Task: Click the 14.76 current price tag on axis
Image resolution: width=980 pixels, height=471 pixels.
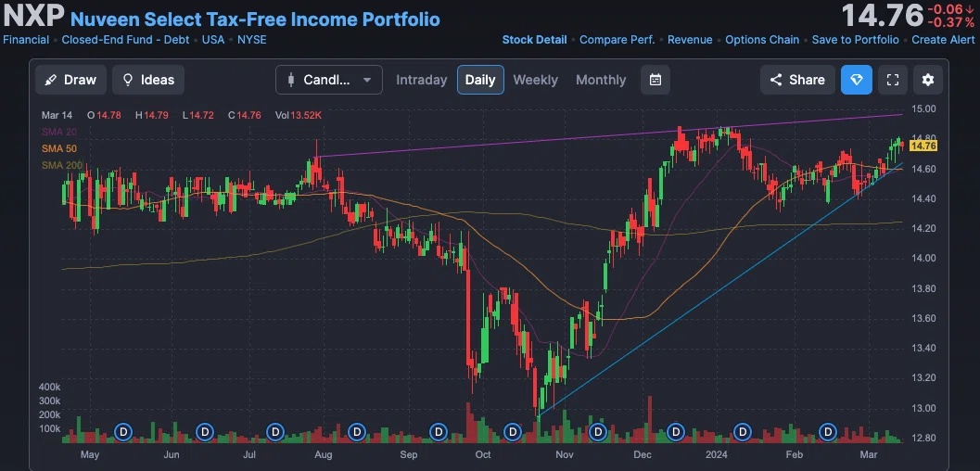Action: [923, 146]
